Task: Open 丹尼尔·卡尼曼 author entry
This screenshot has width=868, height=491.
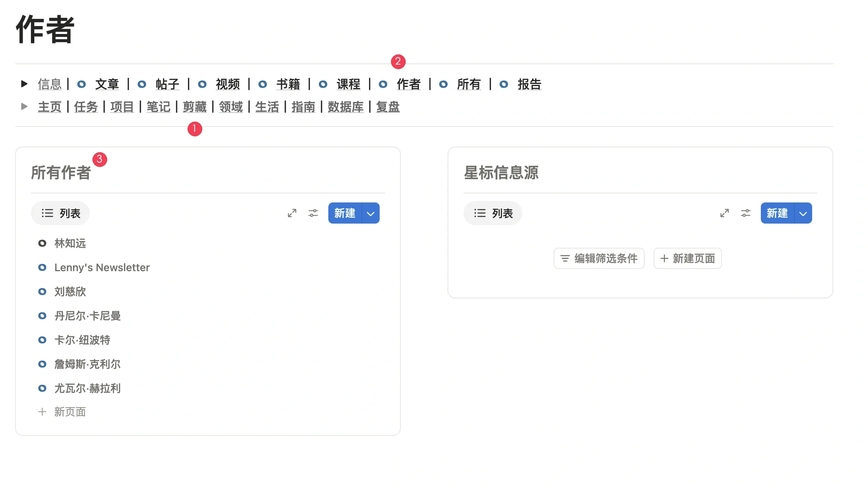Action: click(88, 316)
